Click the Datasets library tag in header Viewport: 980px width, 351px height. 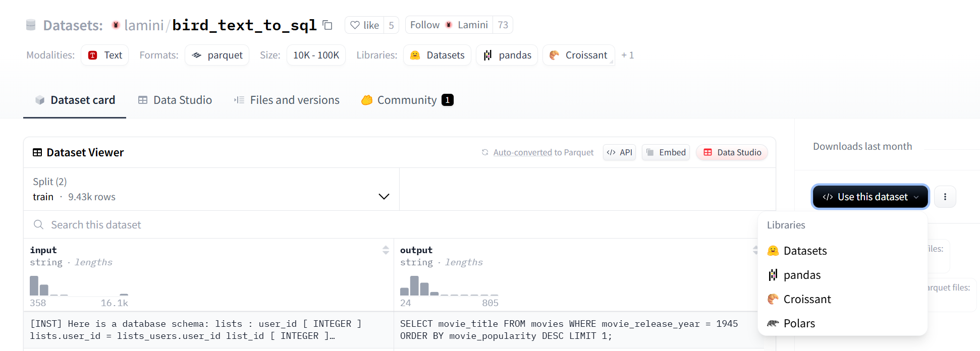(x=437, y=55)
